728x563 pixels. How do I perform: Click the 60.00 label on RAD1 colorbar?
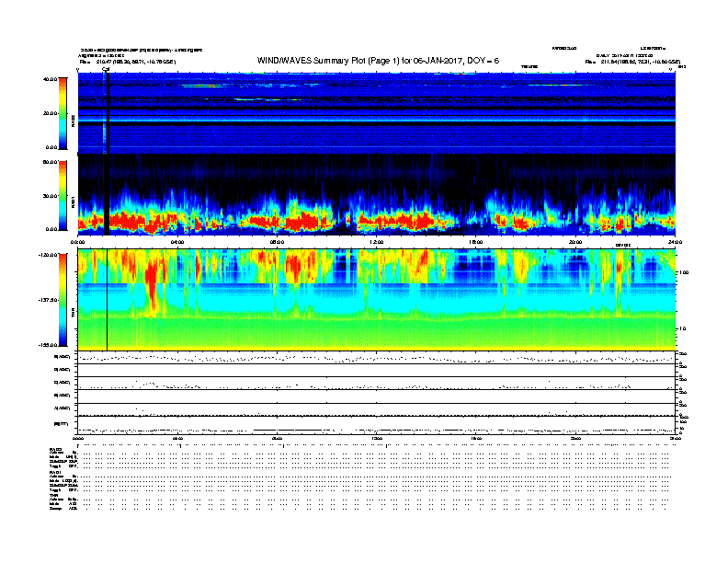tap(50, 162)
